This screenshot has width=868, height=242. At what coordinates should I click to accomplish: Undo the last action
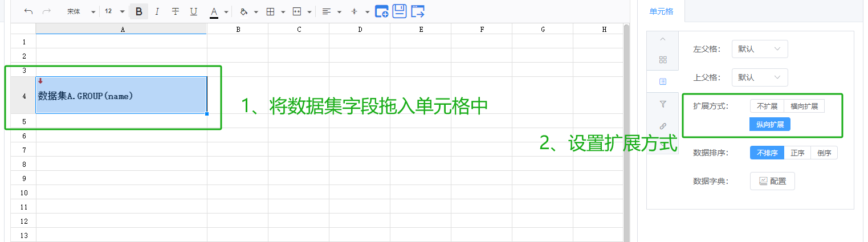click(x=28, y=11)
